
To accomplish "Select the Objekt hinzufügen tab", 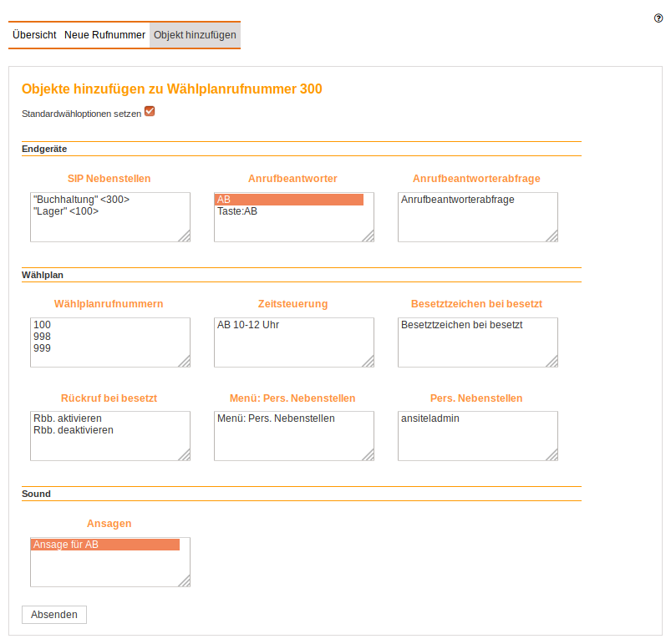I will pos(195,35).
